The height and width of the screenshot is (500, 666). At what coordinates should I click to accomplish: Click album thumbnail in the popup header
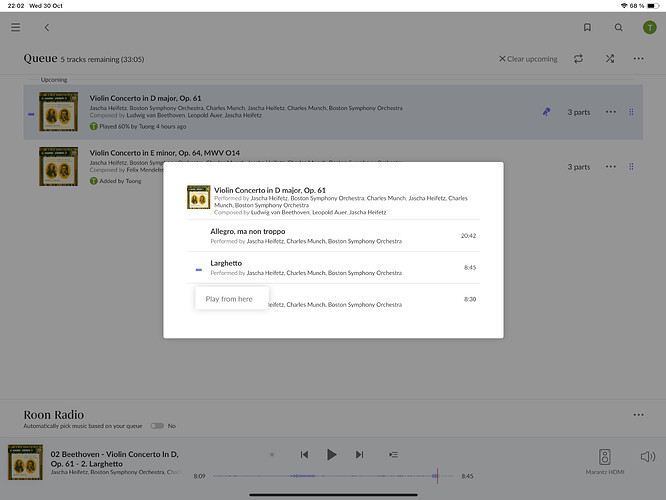click(x=199, y=197)
